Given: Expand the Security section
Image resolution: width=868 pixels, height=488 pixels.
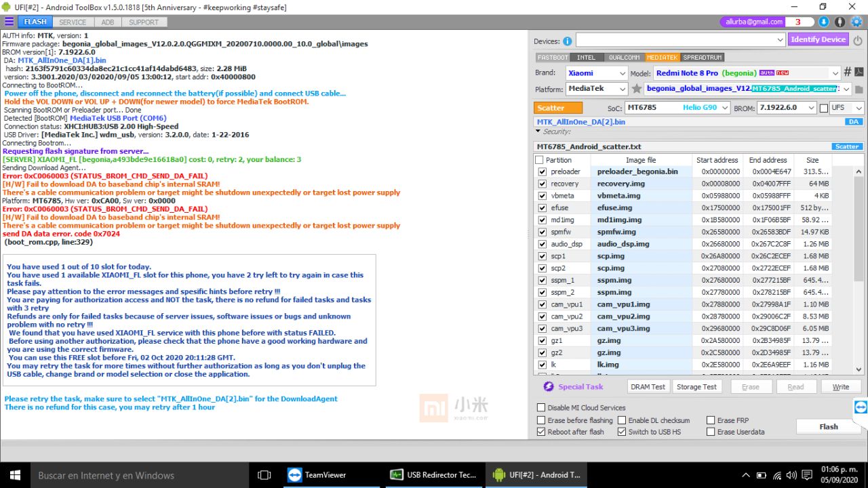Looking at the screenshot, I should tap(538, 131).
